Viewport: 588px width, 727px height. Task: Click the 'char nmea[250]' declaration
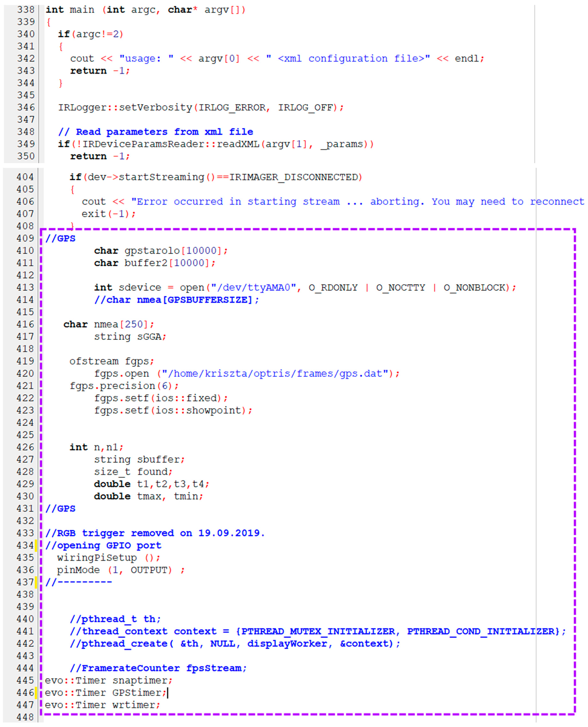pos(108,324)
